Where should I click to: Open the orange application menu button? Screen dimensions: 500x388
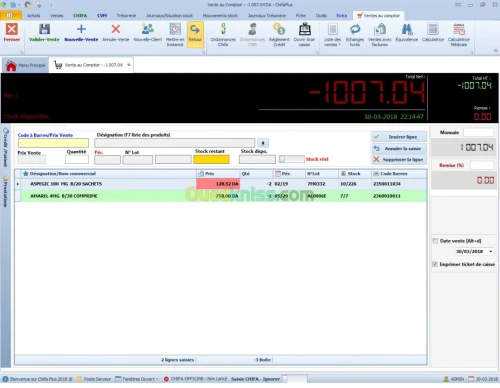11,15
